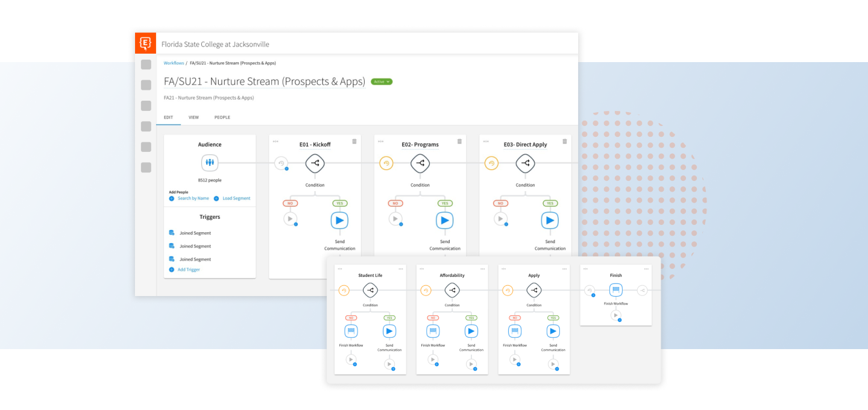
Task: Open the delay timer in Apply card
Action: click(x=508, y=291)
